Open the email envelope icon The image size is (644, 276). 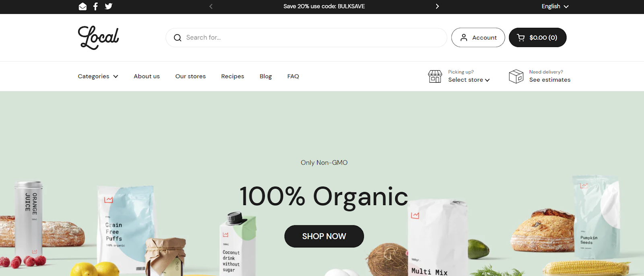(83, 6)
